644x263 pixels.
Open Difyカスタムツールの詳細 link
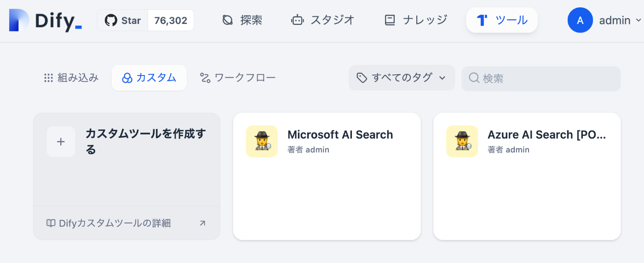(x=109, y=223)
